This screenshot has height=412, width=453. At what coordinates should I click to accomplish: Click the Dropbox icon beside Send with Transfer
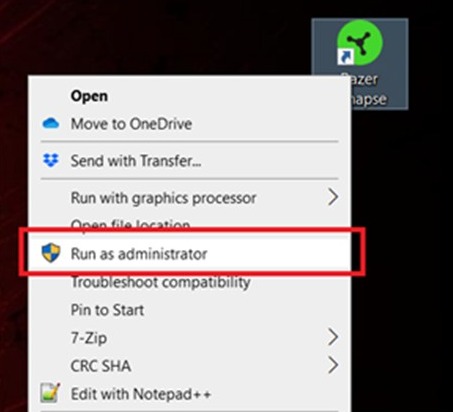[x=51, y=160]
